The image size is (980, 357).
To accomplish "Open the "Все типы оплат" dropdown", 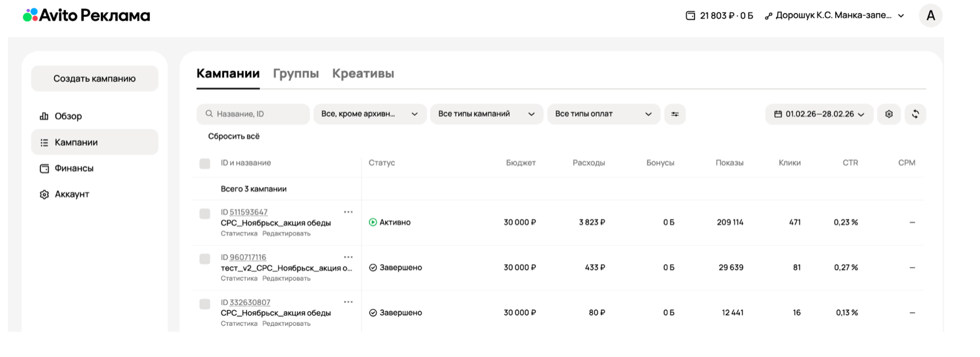I will (x=603, y=114).
